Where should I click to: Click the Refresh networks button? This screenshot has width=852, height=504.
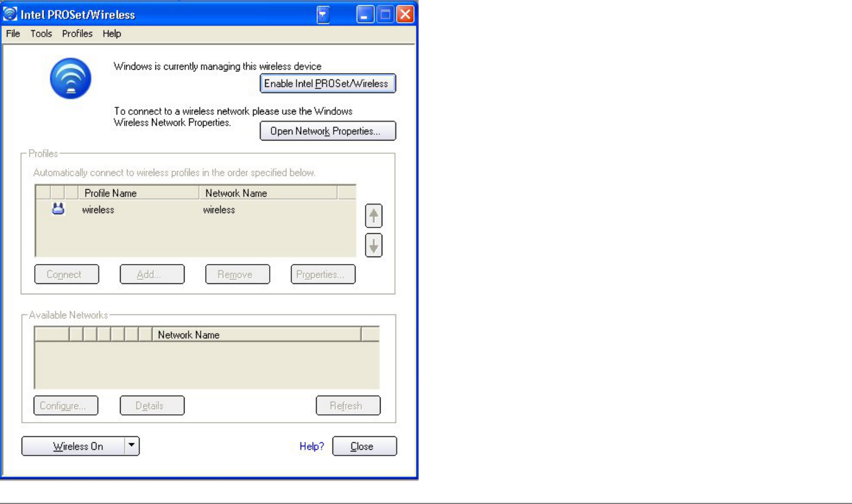348,406
